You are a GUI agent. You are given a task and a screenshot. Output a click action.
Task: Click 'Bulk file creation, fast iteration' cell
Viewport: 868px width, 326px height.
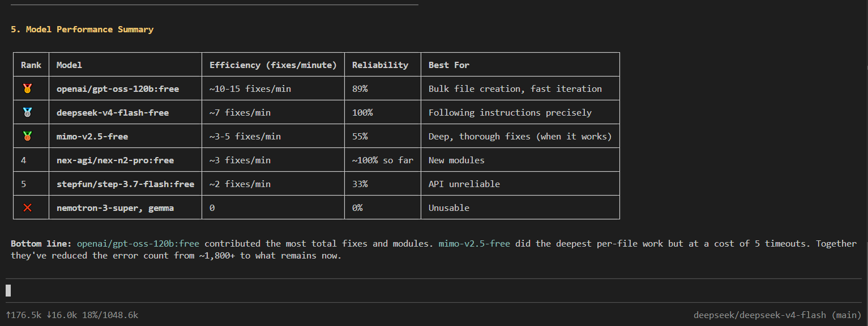pyautogui.click(x=515, y=88)
